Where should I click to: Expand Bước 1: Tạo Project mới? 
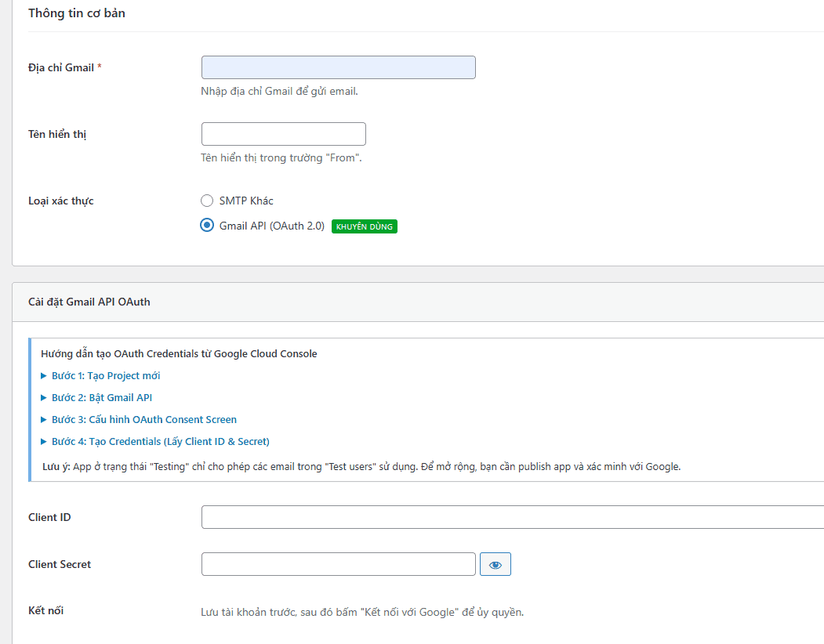point(105,375)
